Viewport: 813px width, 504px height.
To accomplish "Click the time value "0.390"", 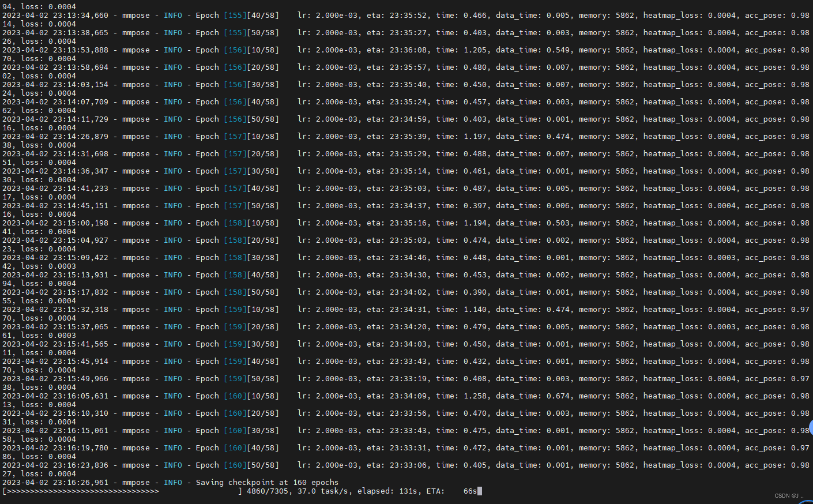I will click(475, 292).
